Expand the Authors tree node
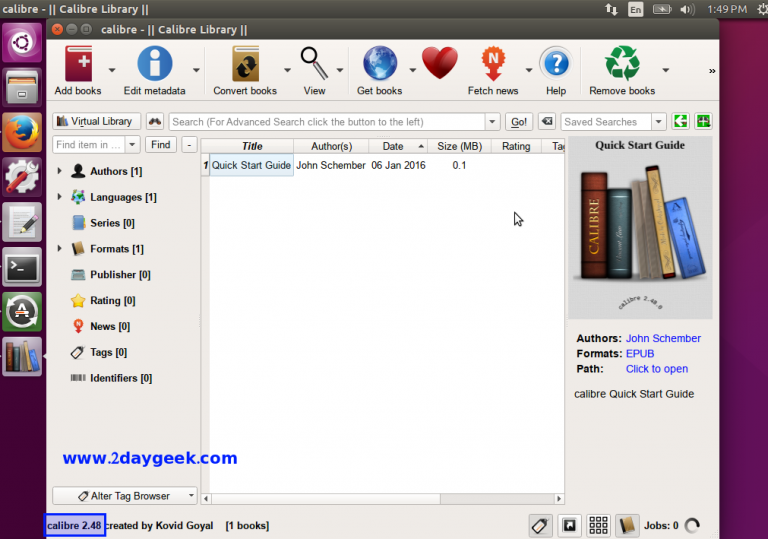Screen dimensions: 768x539 (x=59, y=171)
